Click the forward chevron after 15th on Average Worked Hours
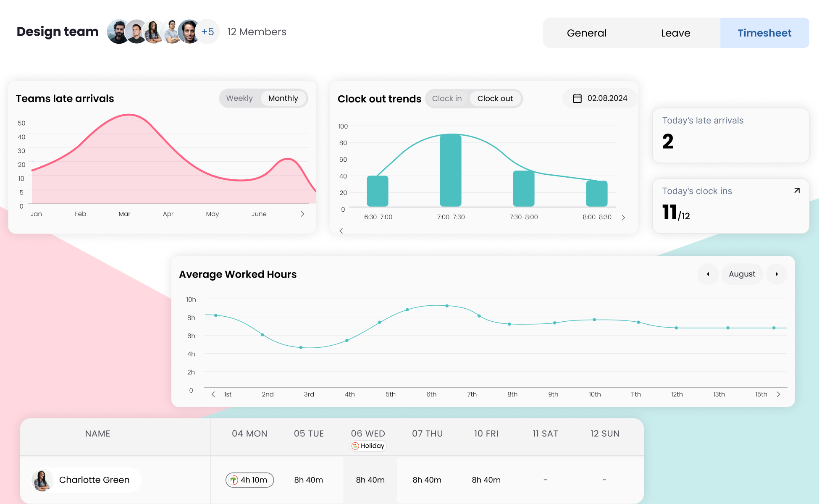The image size is (819, 504). (x=779, y=394)
